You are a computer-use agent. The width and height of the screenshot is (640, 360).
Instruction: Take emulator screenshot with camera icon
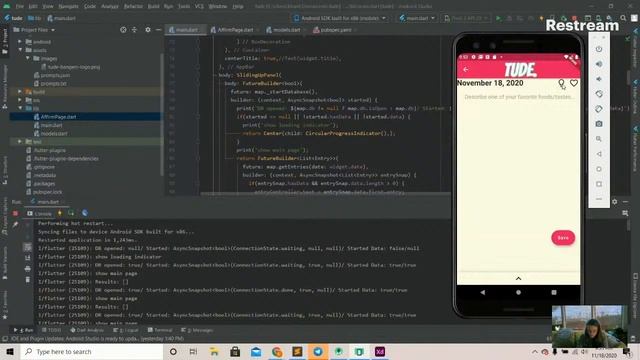coord(599,124)
